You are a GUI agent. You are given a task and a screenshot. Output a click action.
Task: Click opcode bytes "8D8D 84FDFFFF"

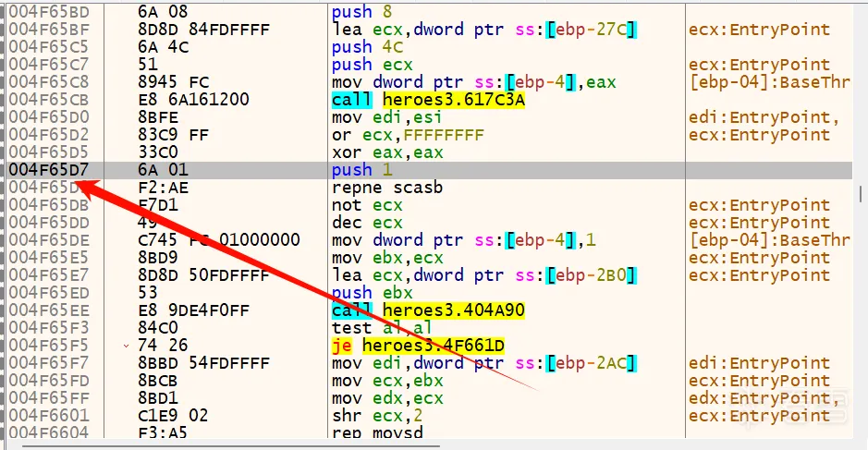[x=203, y=30]
